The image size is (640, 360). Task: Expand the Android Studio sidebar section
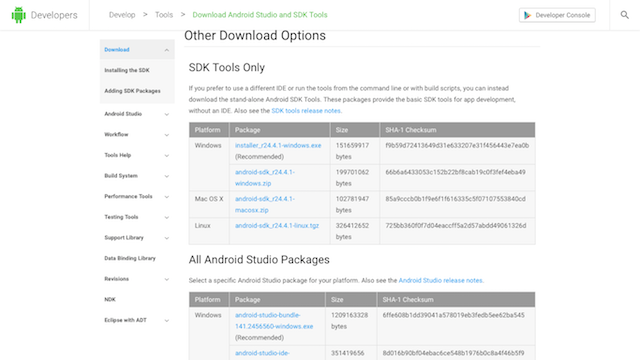167,114
